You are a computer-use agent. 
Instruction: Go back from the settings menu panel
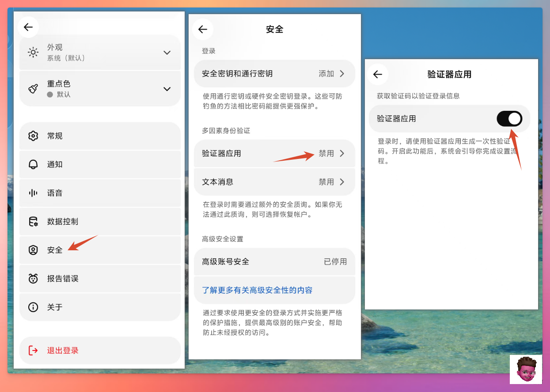28,27
